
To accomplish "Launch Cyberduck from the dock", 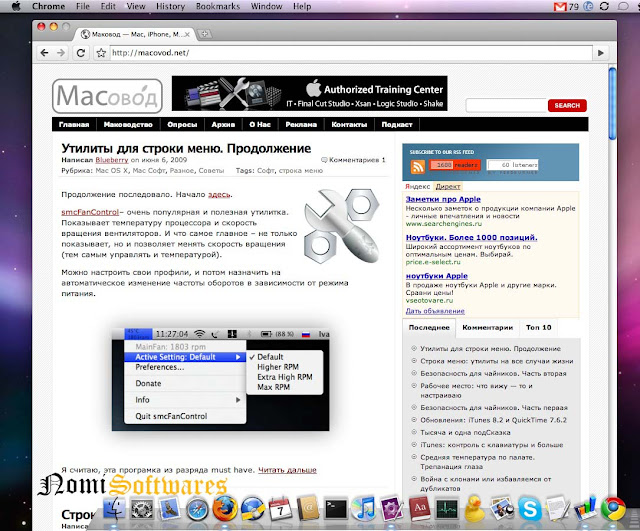I will coord(474,509).
